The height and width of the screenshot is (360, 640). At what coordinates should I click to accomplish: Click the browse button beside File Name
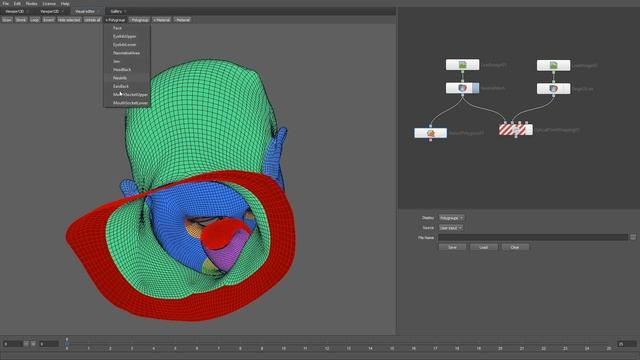(633, 237)
